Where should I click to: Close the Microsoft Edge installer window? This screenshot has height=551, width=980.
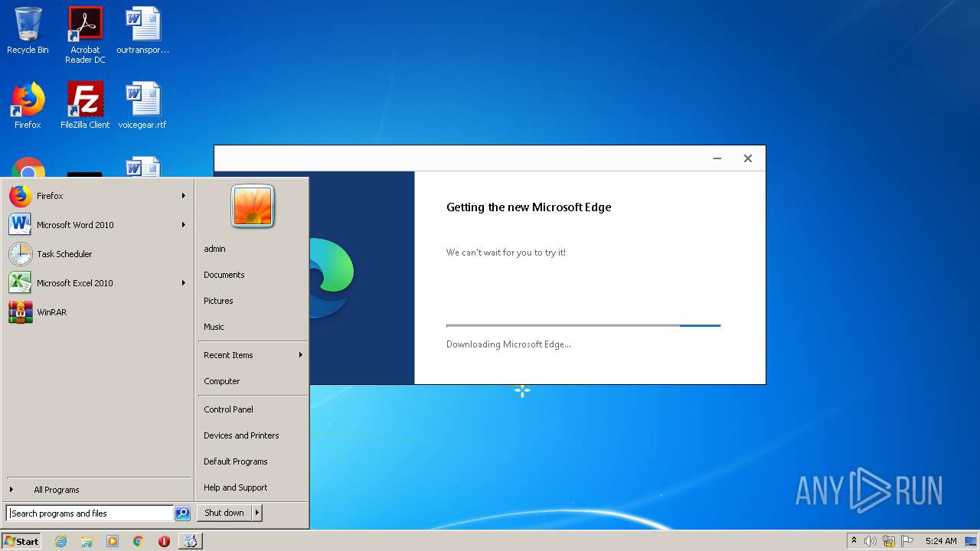coord(748,158)
